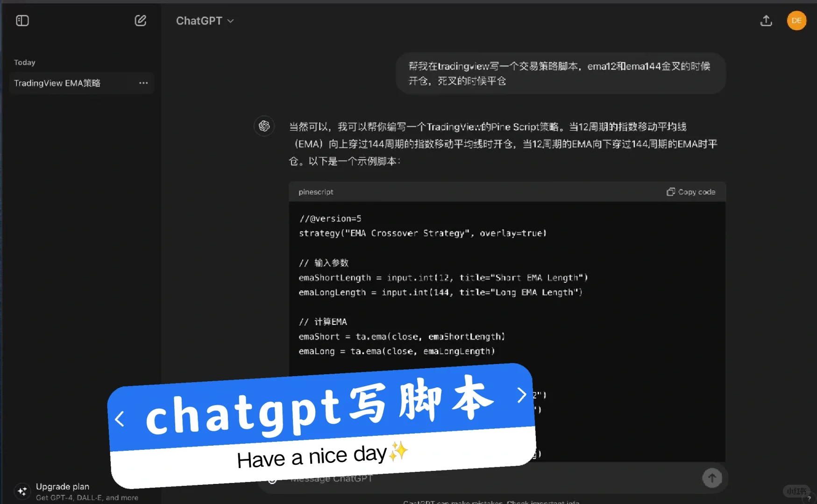
Task: Click the //@version=5 code line
Action: (x=330, y=218)
